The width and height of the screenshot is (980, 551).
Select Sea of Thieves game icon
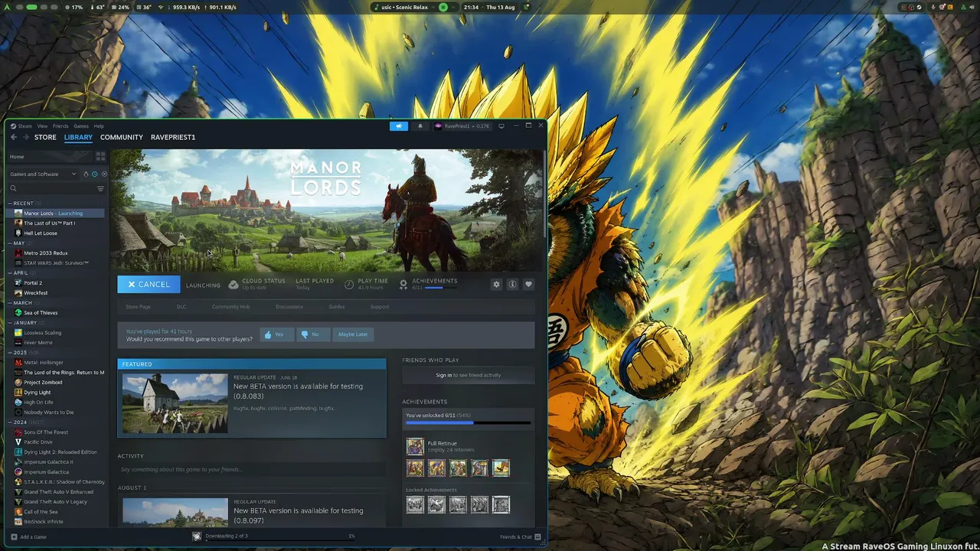(x=18, y=312)
